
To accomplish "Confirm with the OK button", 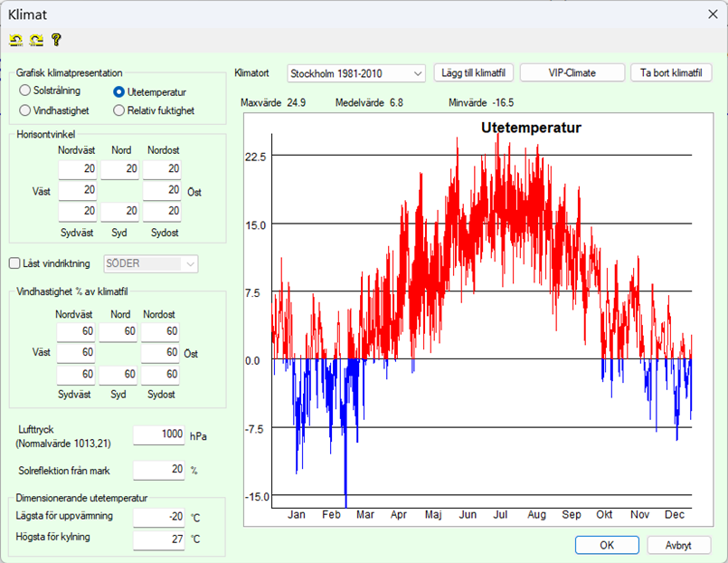I will coord(607,546).
